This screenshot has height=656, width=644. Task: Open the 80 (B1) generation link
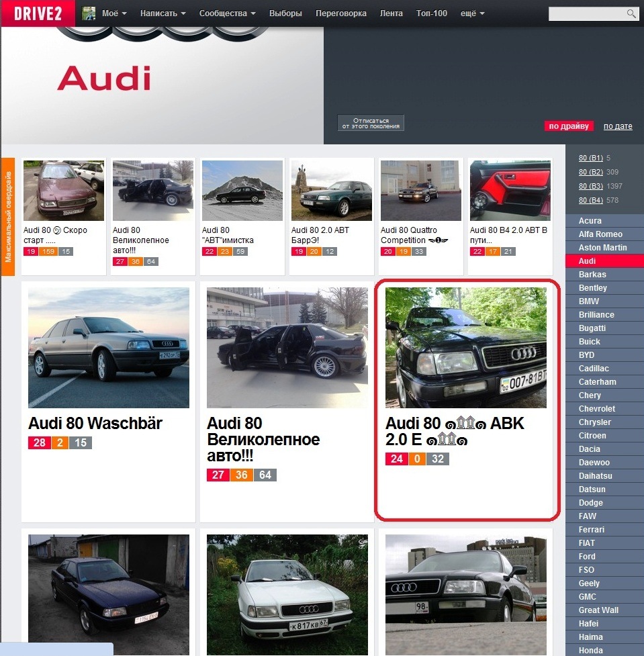(590, 158)
